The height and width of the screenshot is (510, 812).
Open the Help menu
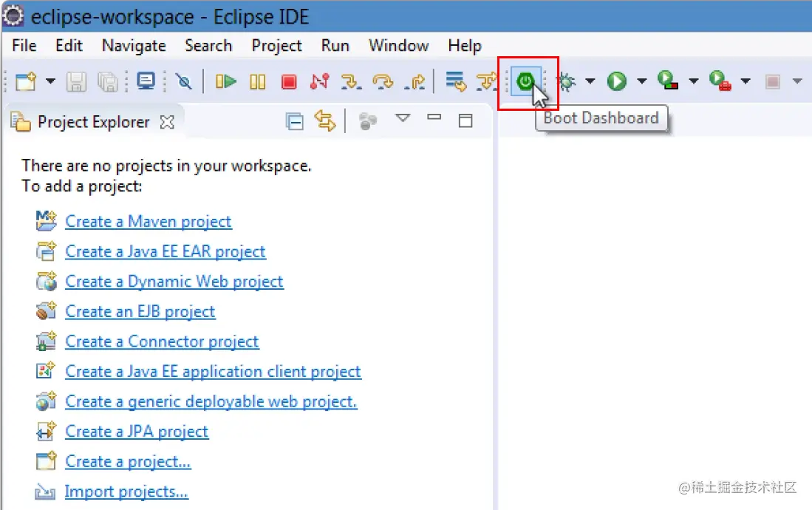tap(465, 46)
